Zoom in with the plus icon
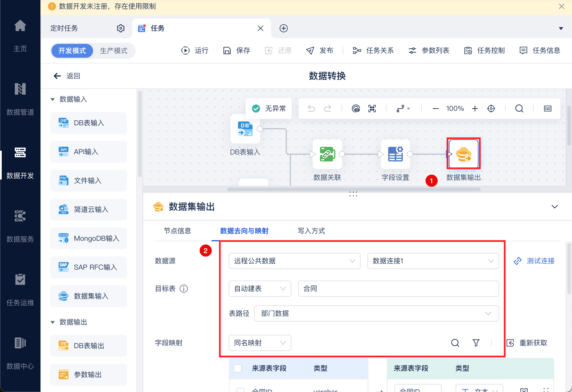Image resolution: width=572 pixels, height=392 pixels. pos(475,109)
